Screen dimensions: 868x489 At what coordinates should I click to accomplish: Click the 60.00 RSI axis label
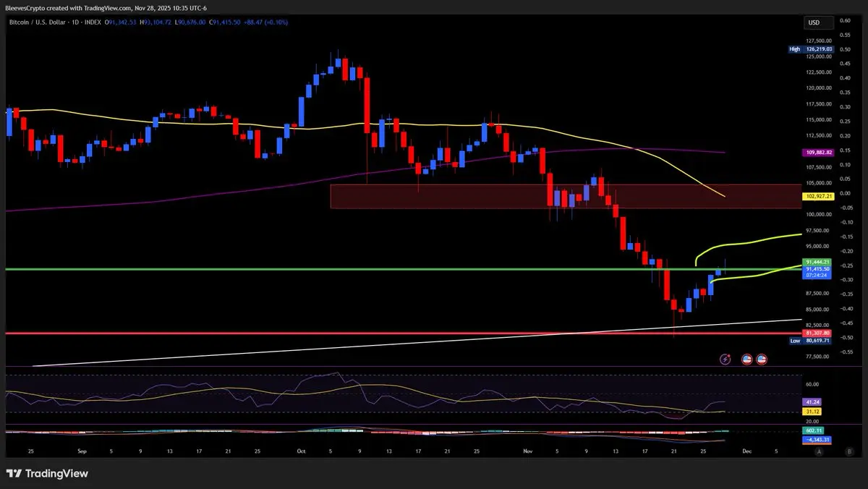(812, 384)
